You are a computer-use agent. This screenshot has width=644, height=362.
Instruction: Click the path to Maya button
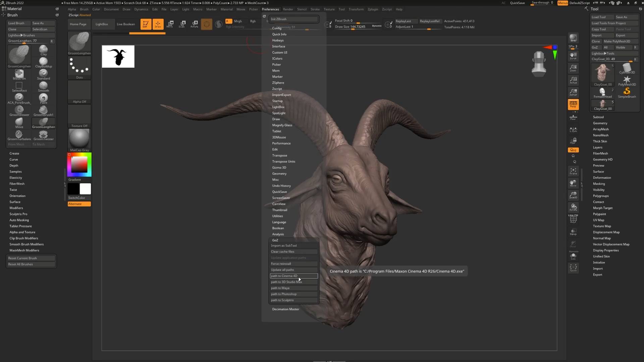(293, 288)
